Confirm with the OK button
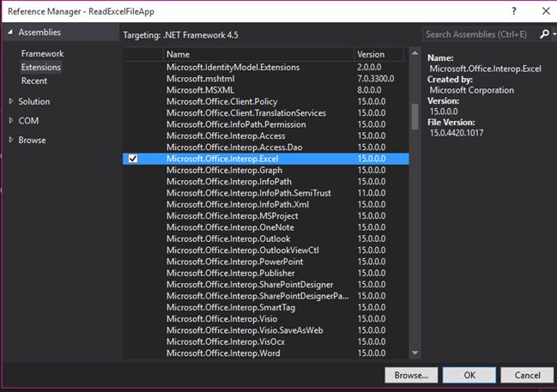557x392 pixels. tap(469, 375)
